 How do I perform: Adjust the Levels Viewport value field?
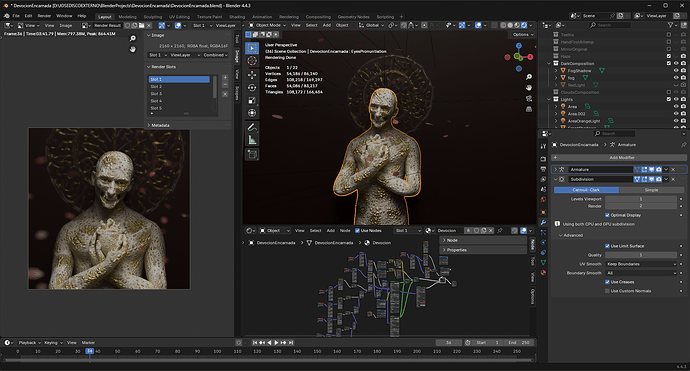(x=641, y=199)
